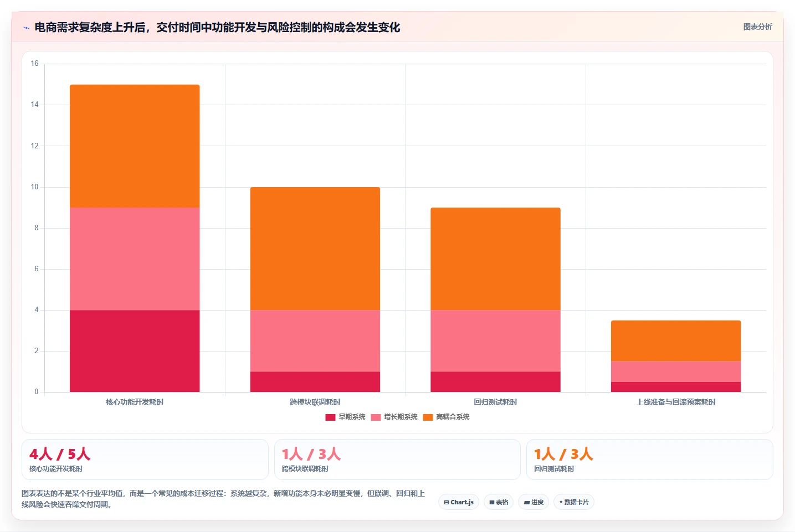
Task: Select the red segment of 跨模块联调耗时 bar
Action: tap(315, 381)
